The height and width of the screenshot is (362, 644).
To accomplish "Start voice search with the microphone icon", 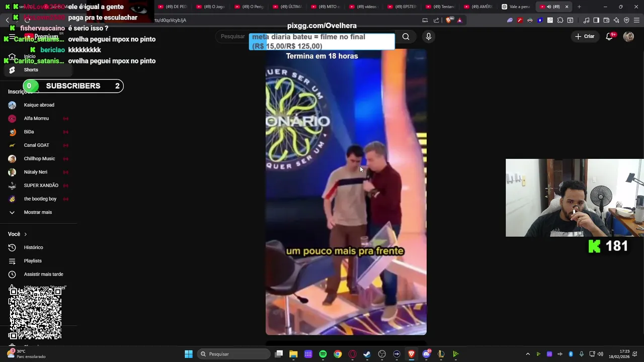I will tap(429, 36).
